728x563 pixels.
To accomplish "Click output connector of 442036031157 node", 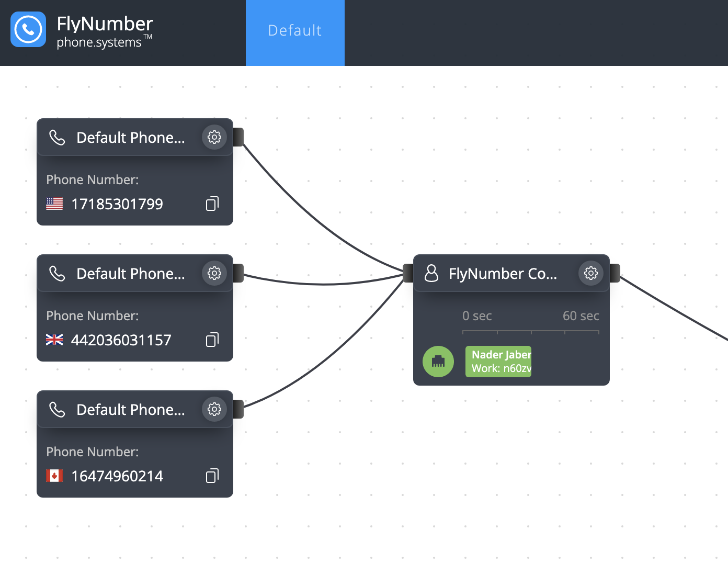I will pyautogui.click(x=238, y=273).
